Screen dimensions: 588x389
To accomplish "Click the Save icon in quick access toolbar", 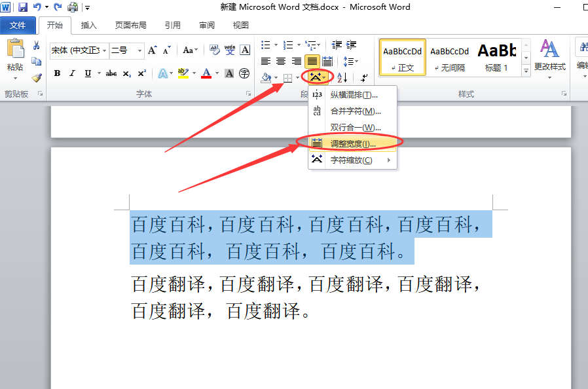I will click(23, 7).
